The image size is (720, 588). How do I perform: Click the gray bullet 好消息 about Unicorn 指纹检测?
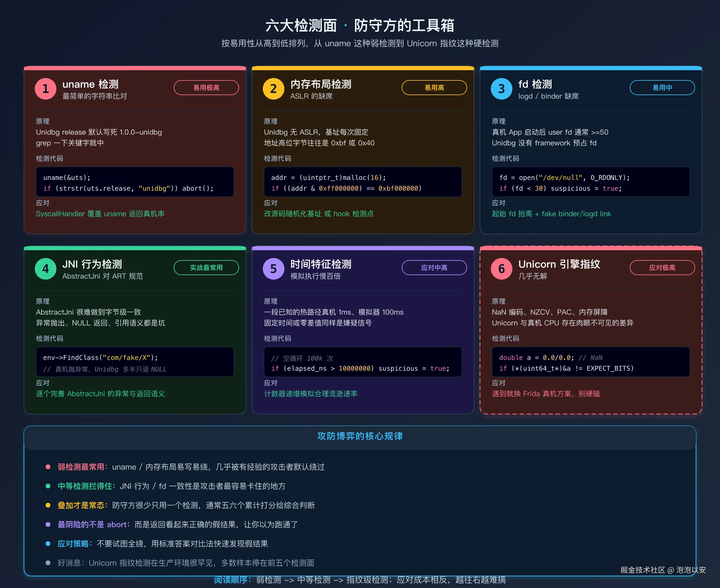pyautogui.click(x=180, y=563)
